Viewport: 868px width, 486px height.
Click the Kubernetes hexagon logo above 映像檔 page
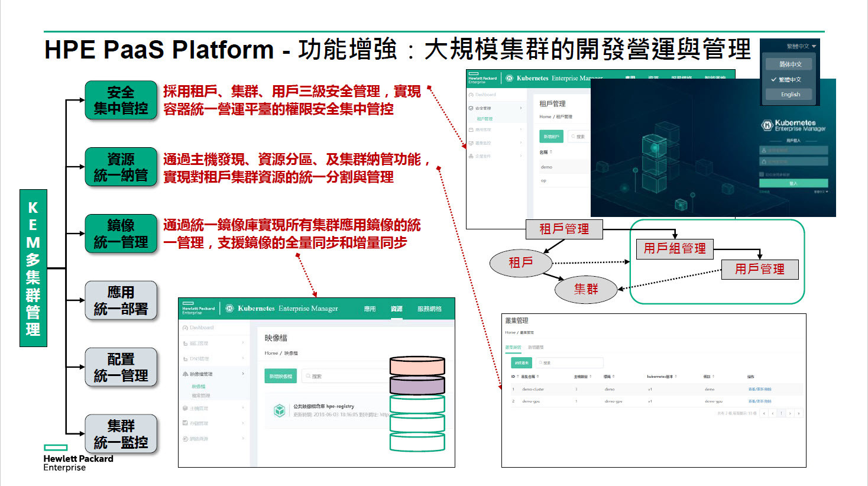coord(229,309)
